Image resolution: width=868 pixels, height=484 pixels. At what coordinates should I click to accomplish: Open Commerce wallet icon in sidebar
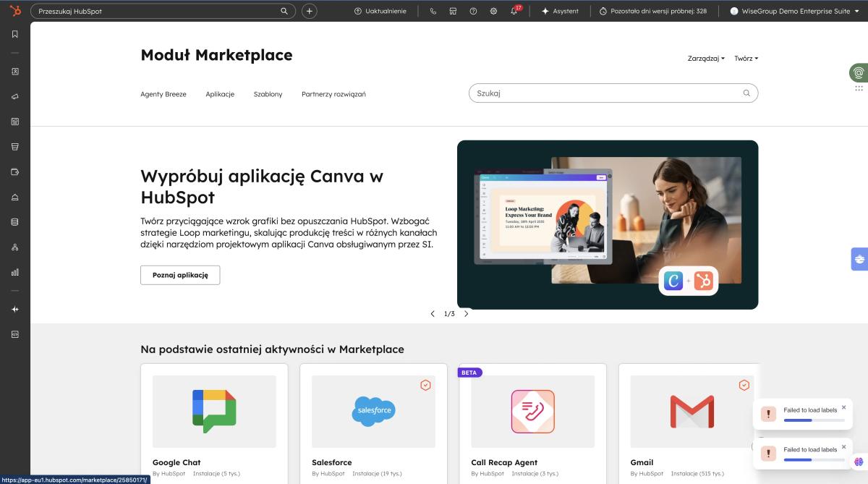pos(15,171)
